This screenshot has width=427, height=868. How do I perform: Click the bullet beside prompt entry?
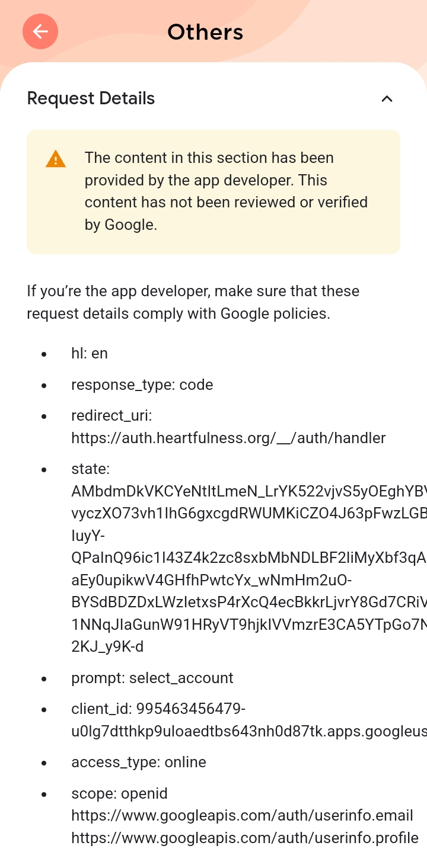pos(44,678)
